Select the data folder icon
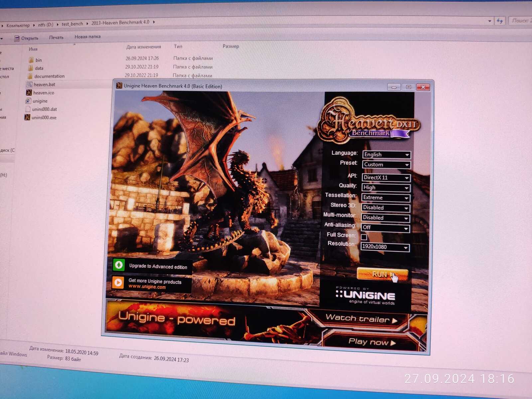Image resolution: width=532 pixels, height=399 pixels. coord(31,68)
